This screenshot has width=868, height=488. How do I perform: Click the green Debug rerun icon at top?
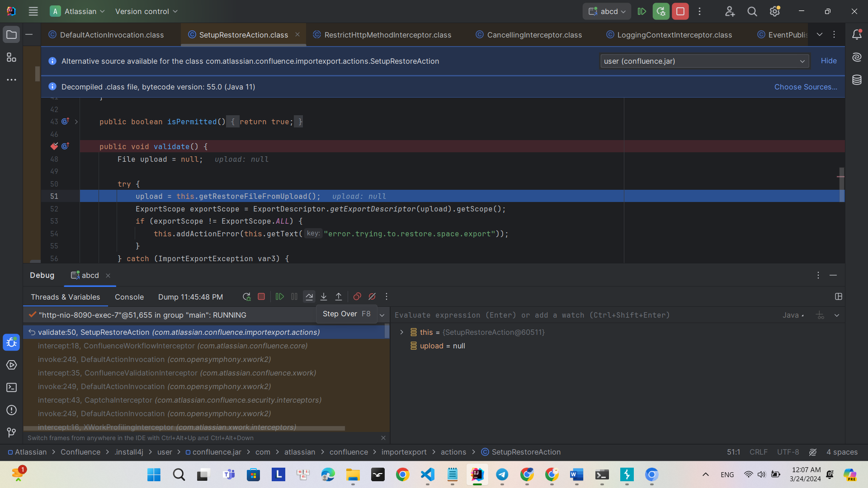click(x=661, y=11)
